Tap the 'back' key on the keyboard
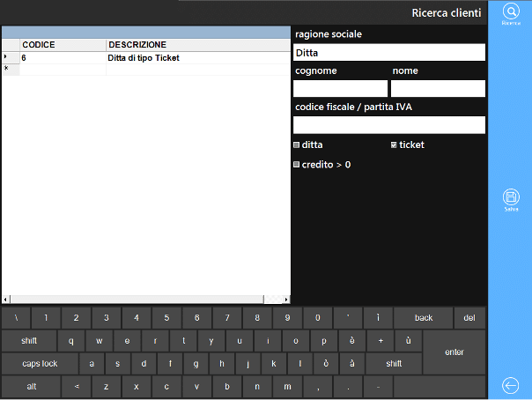Image resolution: width=532 pixels, height=400 pixels. pyautogui.click(x=423, y=317)
